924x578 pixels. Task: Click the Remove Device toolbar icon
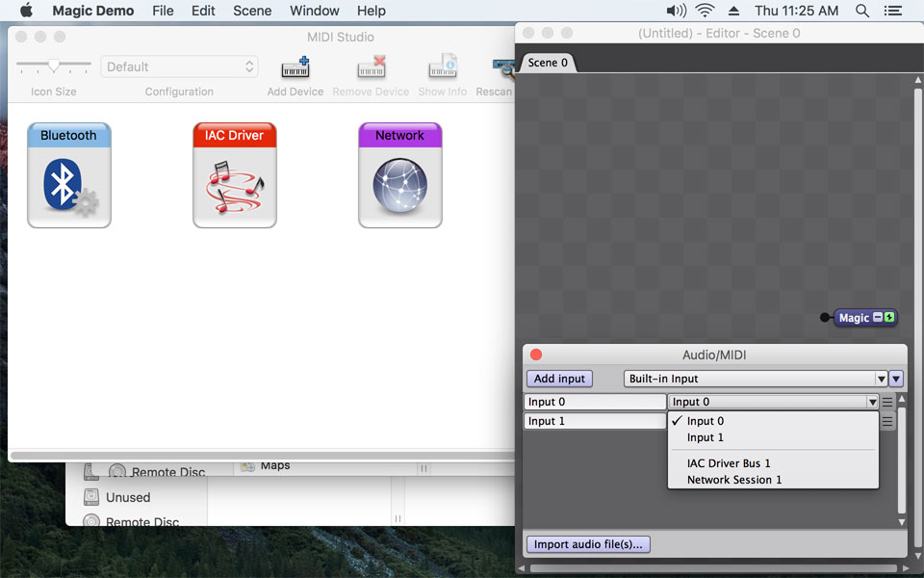[372, 67]
